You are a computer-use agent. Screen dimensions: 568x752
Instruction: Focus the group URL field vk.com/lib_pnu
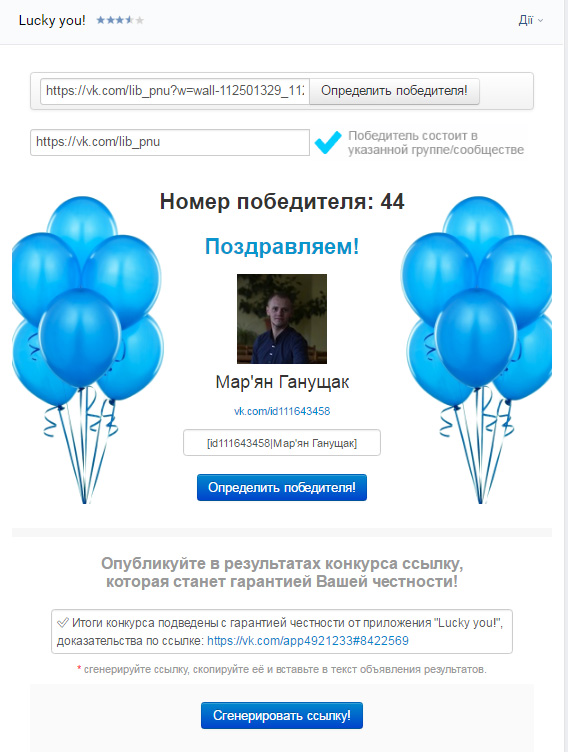(170, 142)
